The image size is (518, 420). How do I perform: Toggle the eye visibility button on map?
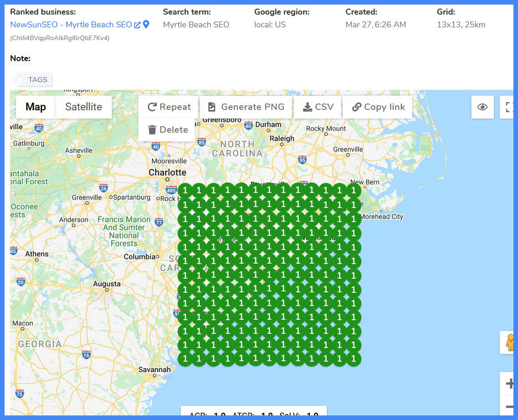point(482,107)
